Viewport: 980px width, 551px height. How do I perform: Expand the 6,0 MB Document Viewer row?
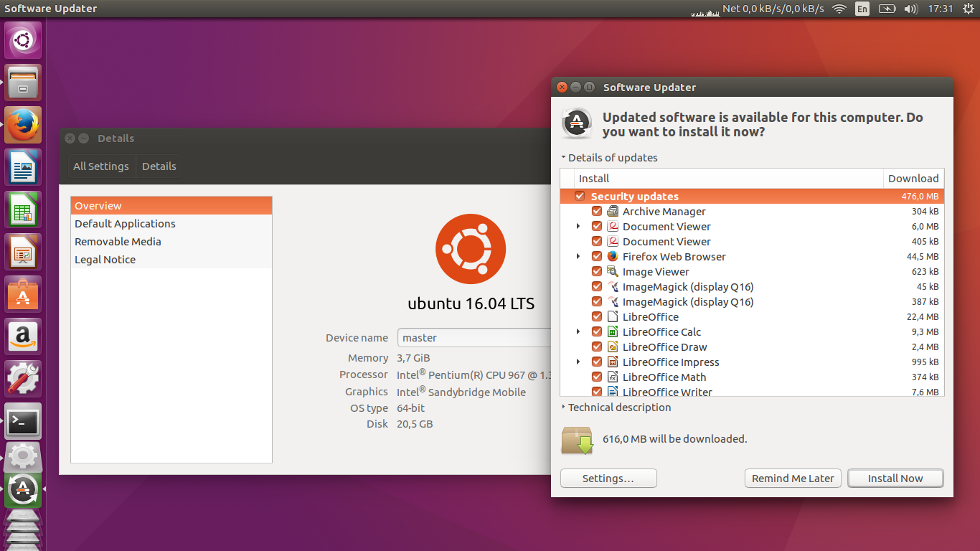click(578, 226)
